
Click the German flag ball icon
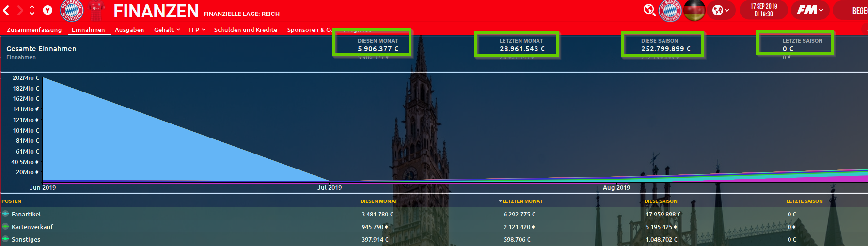[x=694, y=11]
